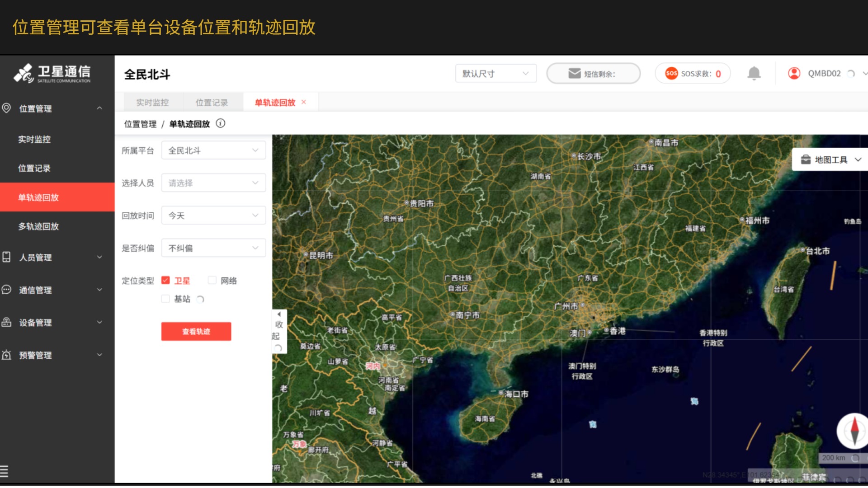868x488 pixels.
Task: Open the 默认尺寸 size selector
Action: click(x=495, y=73)
